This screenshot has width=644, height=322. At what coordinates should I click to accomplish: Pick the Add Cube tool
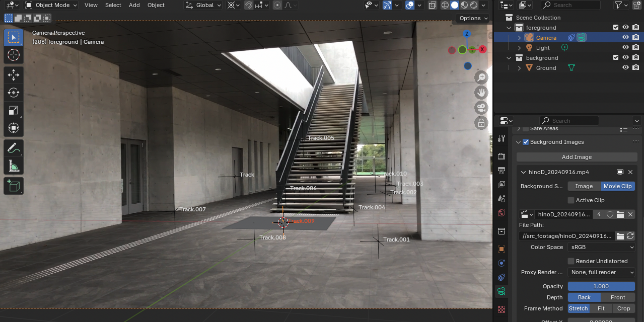click(x=14, y=186)
